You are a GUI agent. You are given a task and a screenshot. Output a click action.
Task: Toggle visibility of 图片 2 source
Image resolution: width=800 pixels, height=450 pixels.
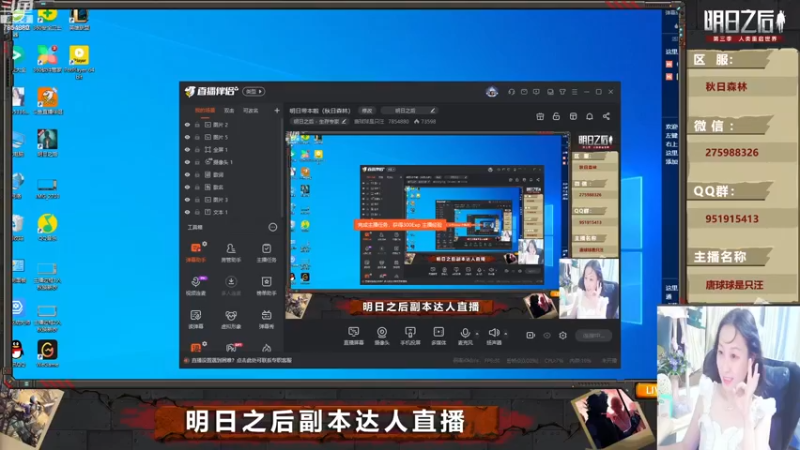tap(187, 124)
